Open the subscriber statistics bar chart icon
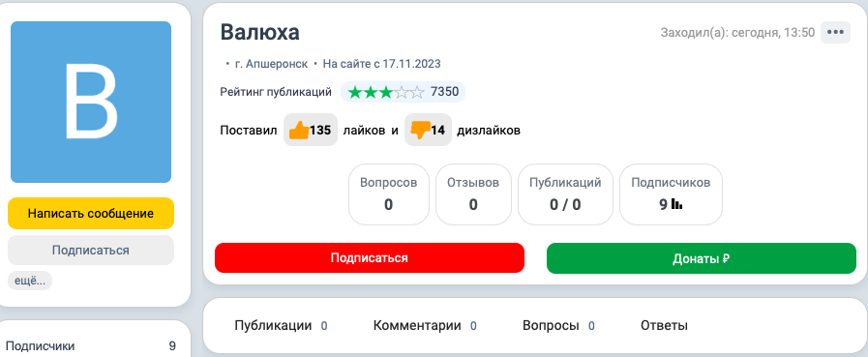 [x=676, y=204]
